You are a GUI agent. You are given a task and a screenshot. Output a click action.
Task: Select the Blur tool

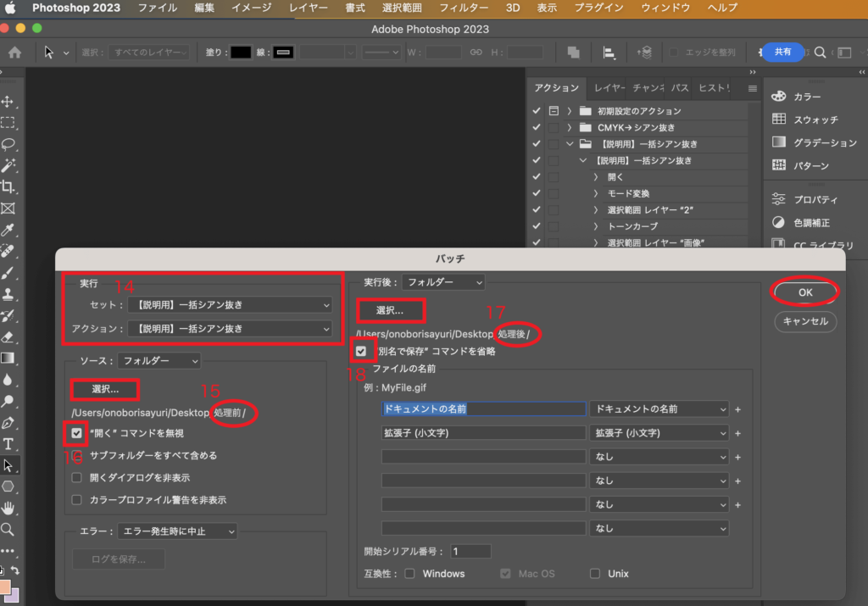[x=8, y=380]
